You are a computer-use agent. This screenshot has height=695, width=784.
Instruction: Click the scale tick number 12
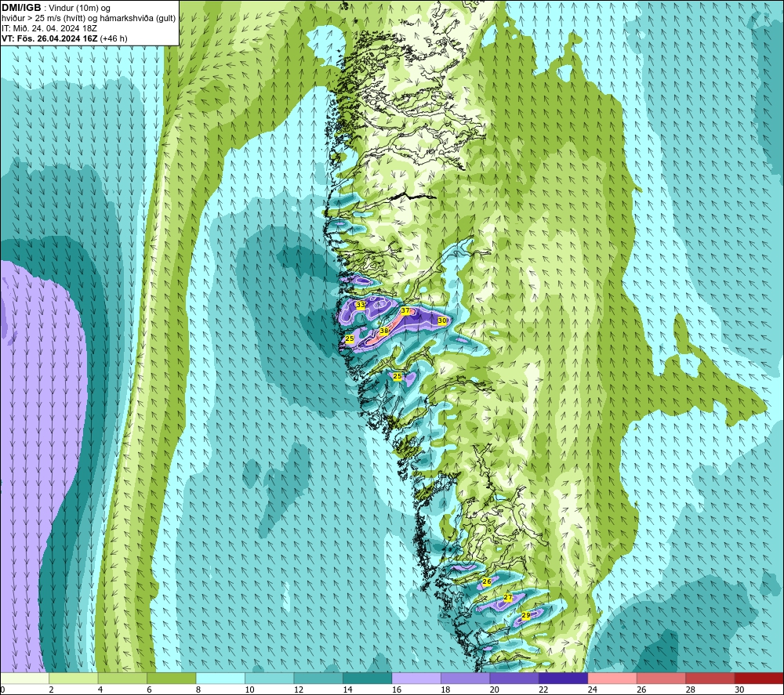[x=299, y=690]
